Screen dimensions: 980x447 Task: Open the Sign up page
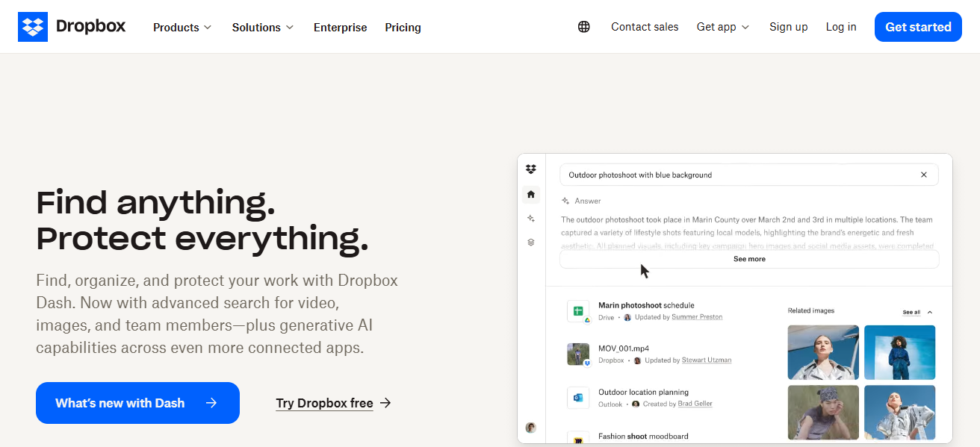(x=788, y=27)
